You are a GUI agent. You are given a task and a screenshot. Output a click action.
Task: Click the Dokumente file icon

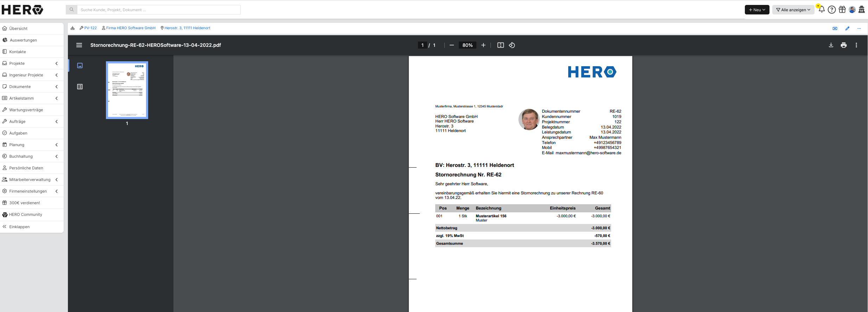pos(5,87)
